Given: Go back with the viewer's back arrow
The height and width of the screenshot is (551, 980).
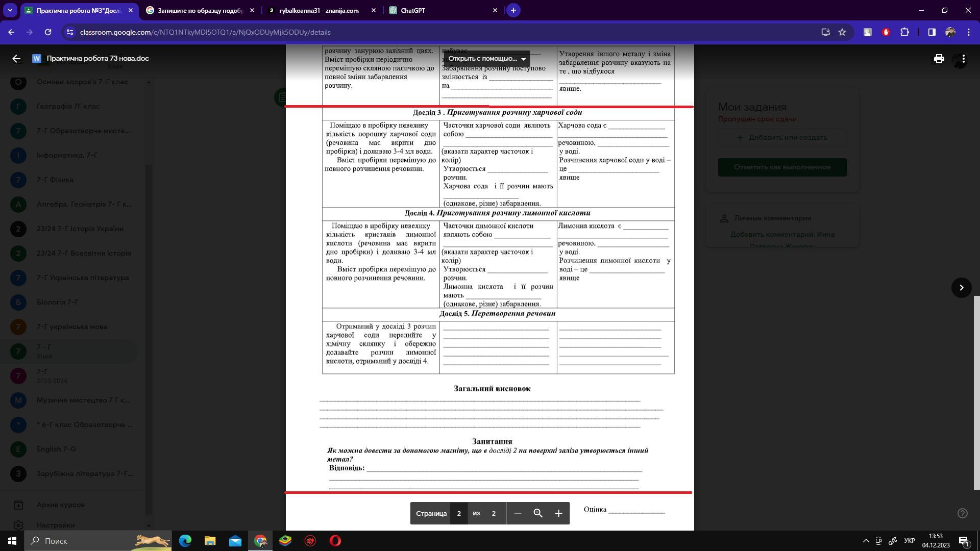Looking at the screenshot, I should coord(16,59).
